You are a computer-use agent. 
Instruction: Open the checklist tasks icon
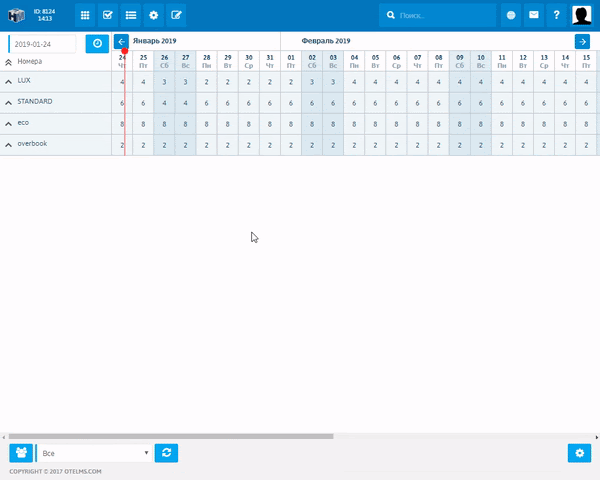pyautogui.click(x=108, y=15)
